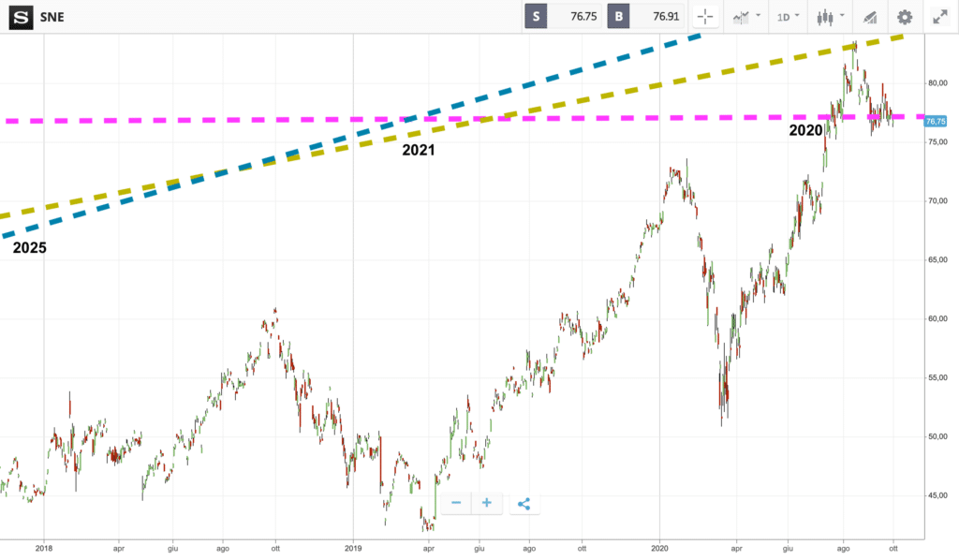This screenshot has width=959, height=560.
Task: Activate the crosshair cursor tool
Action: coord(705,17)
